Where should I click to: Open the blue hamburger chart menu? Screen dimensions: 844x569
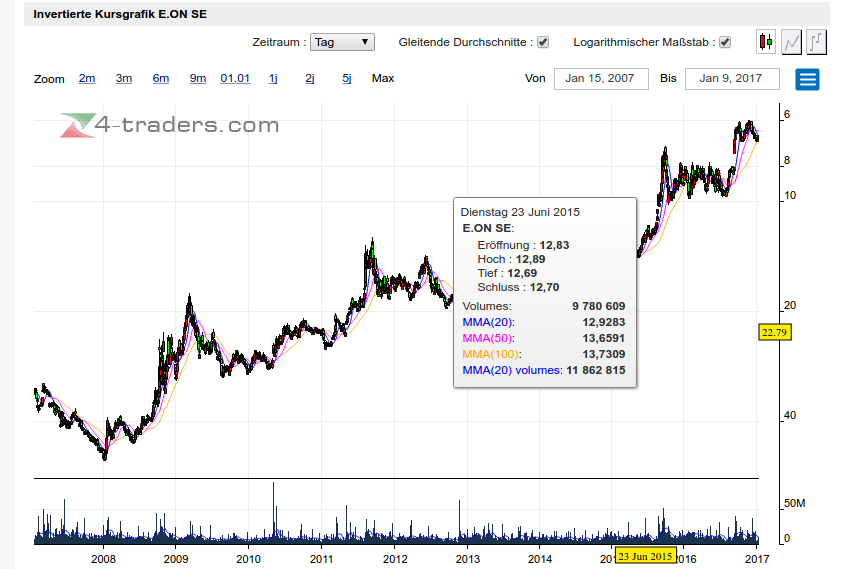click(x=807, y=80)
